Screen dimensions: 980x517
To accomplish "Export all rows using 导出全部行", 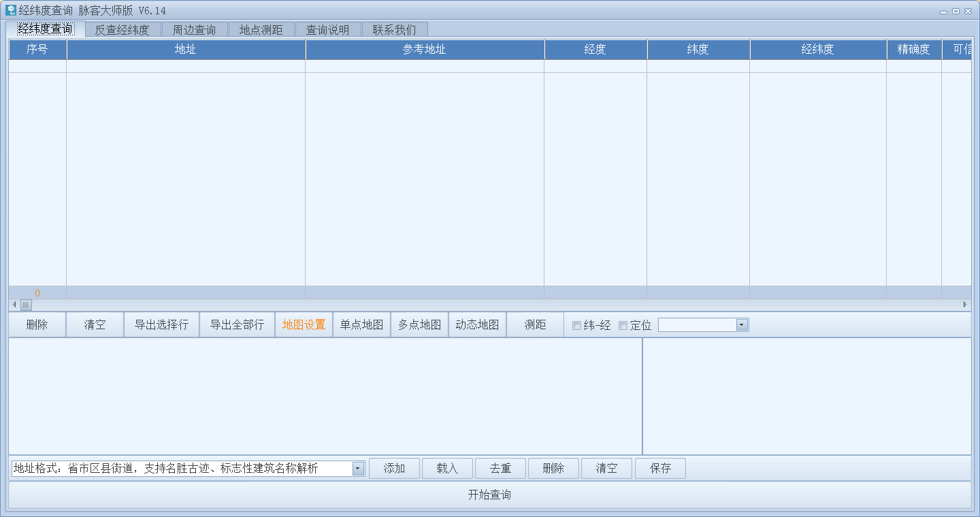I will [237, 324].
